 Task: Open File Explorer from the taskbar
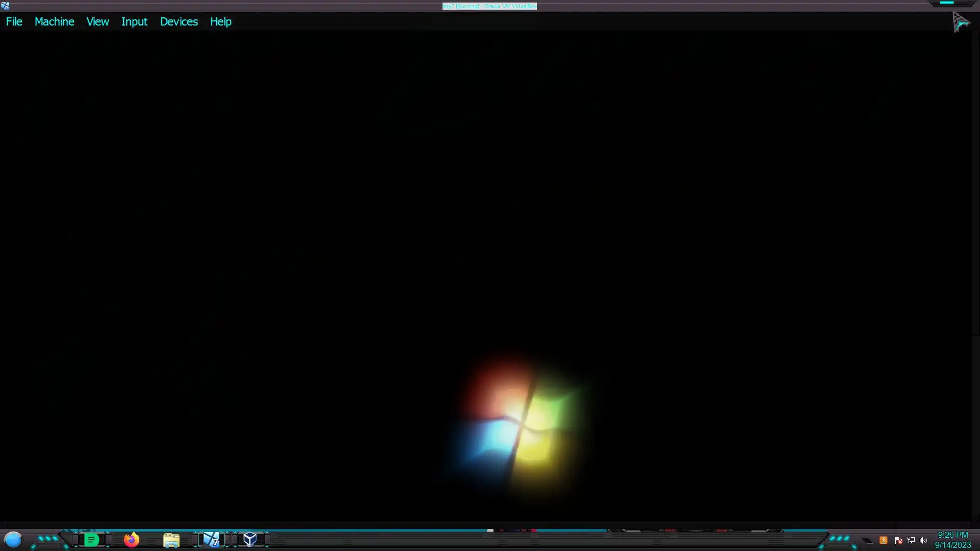[x=171, y=540]
